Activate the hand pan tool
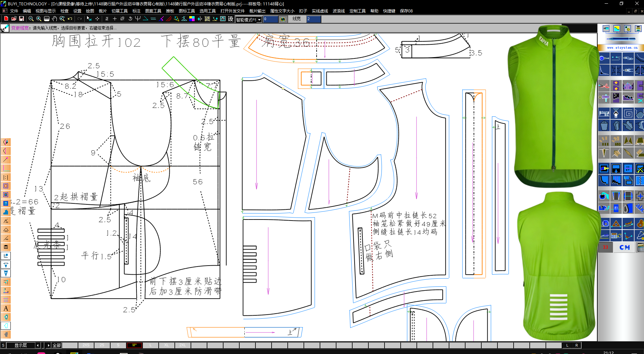This screenshot has height=354, width=644. tap(54, 19)
